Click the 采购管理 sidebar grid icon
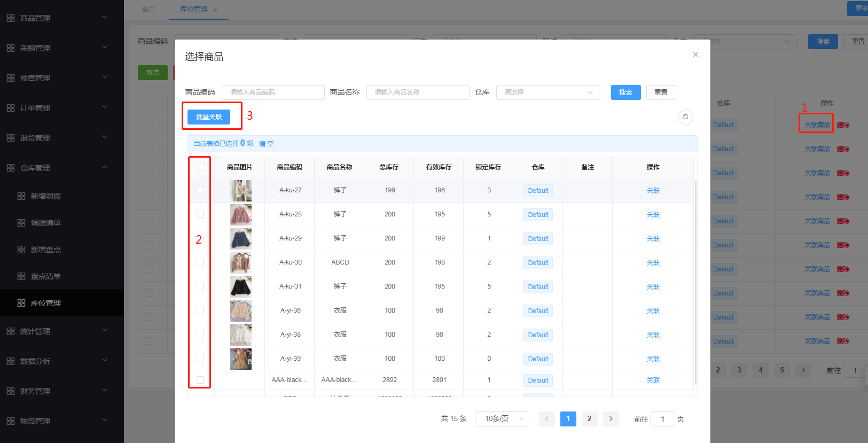 11,48
